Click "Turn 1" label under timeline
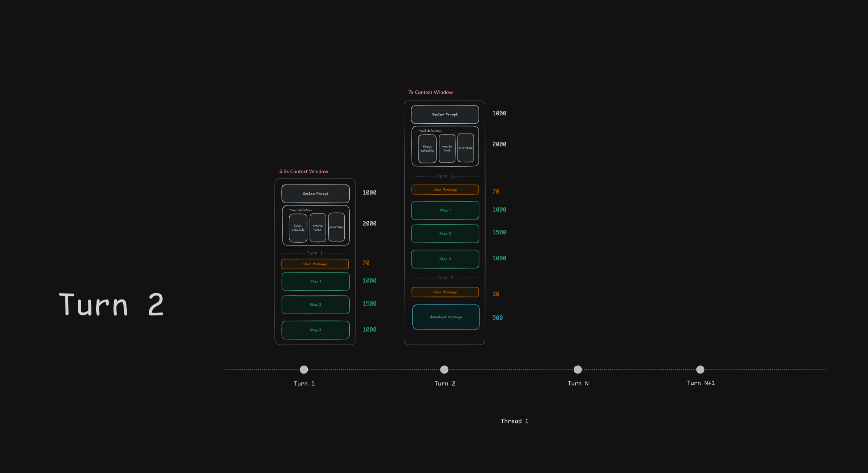The height and width of the screenshot is (473, 868). pyautogui.click(x=304, y=383)
